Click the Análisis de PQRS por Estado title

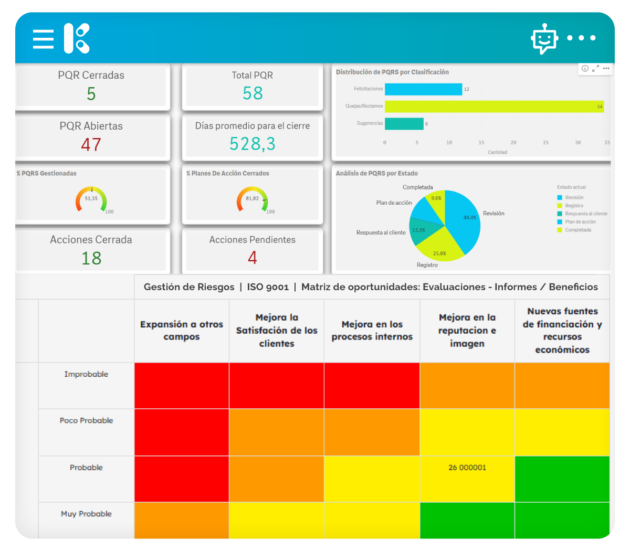pos(377,173)
